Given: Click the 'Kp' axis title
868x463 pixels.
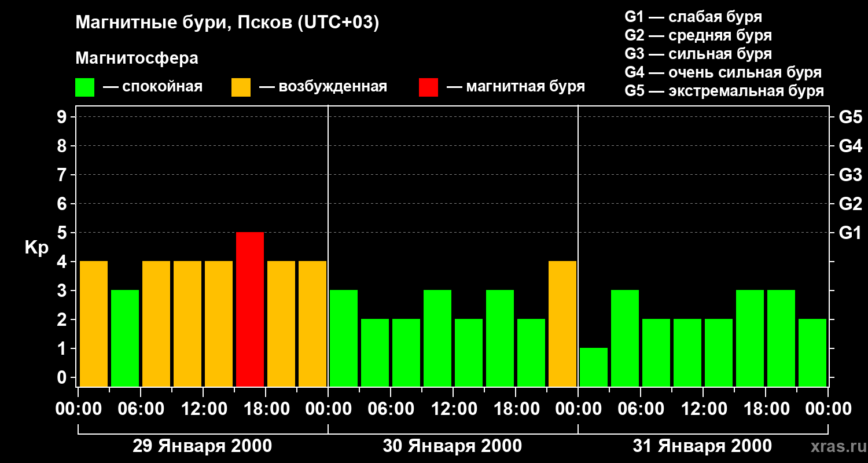Looking at the screenshot, I should (36, 248).
